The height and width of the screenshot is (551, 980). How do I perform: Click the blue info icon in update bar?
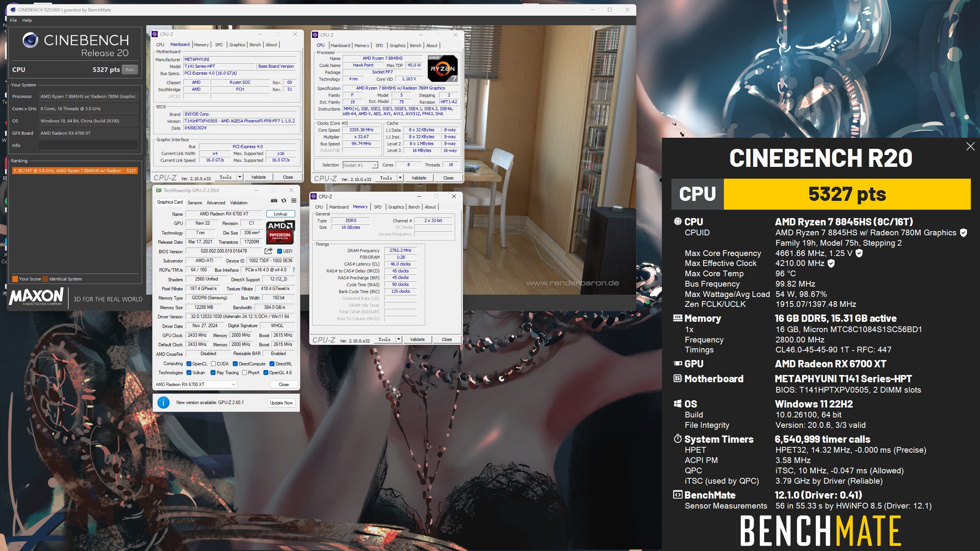(x=163, y=403)
